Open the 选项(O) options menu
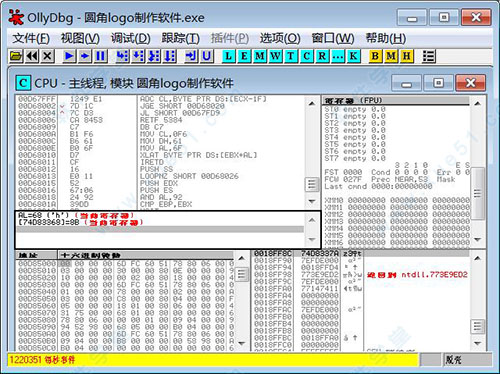 [280, 38]
